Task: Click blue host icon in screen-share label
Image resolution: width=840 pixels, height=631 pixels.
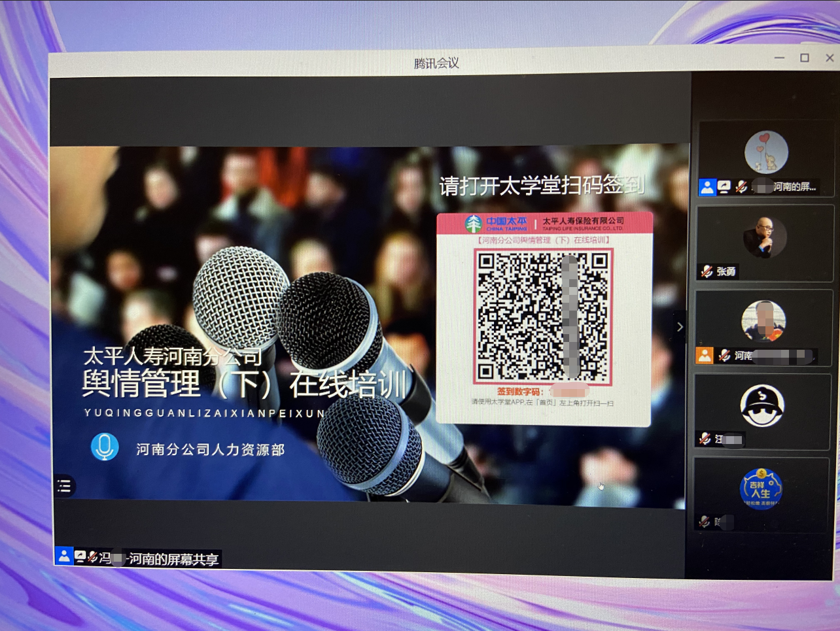Action: [x=64, y=556]
